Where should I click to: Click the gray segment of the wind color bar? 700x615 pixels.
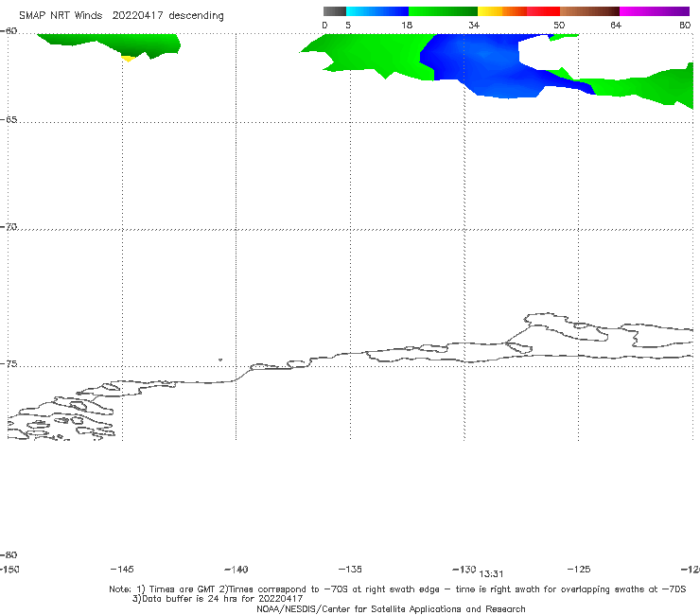tap(334, 11)
